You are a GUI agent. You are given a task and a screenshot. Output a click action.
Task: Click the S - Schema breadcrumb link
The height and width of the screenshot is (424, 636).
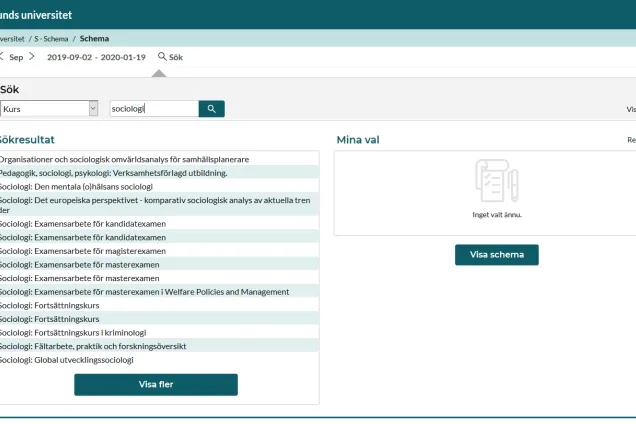pos(50,38)
